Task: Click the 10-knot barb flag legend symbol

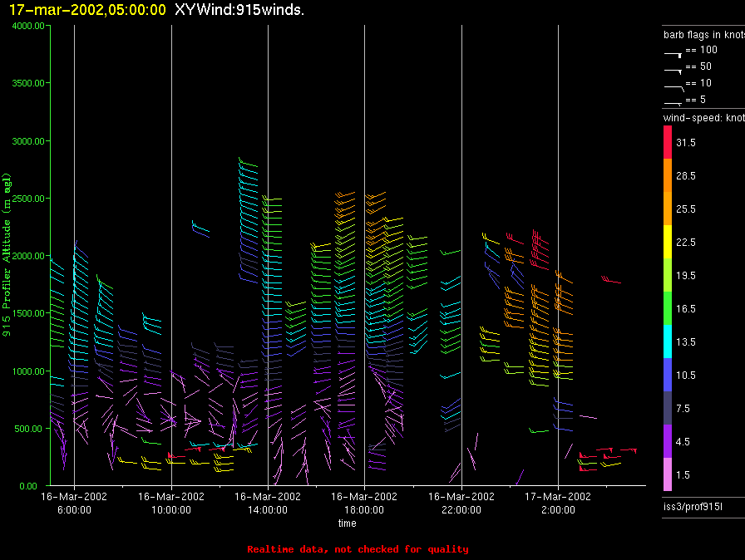Action: 674,88
